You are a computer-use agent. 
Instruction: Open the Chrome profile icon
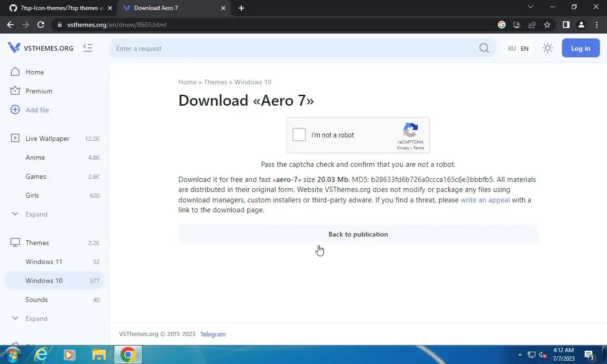(581, 25)
